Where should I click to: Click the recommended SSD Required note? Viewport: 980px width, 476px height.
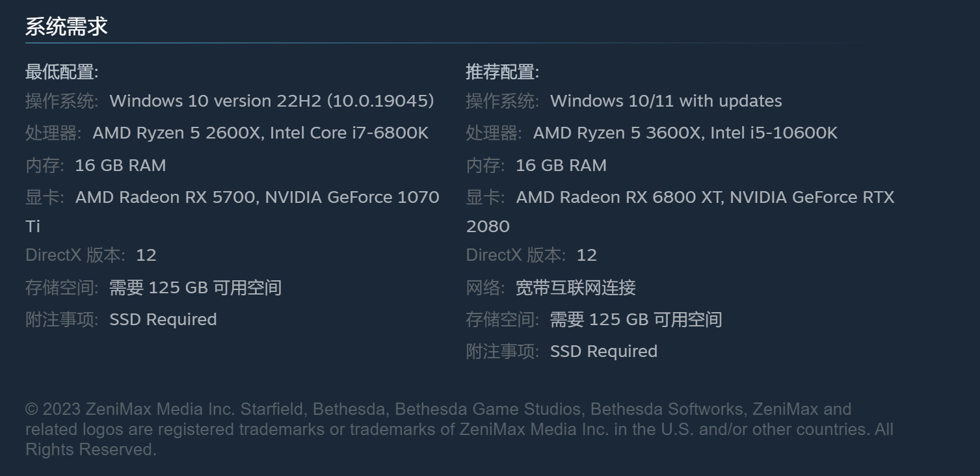pos(603,351)
